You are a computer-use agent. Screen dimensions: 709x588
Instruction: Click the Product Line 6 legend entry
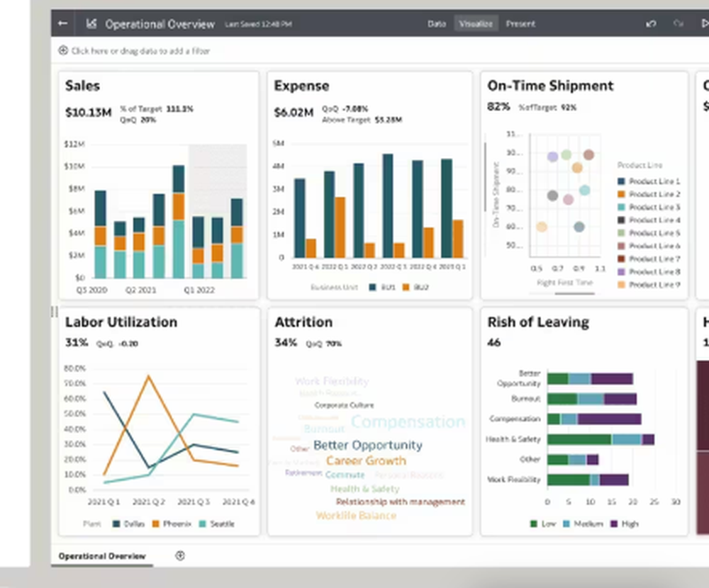tap(649, 246)
